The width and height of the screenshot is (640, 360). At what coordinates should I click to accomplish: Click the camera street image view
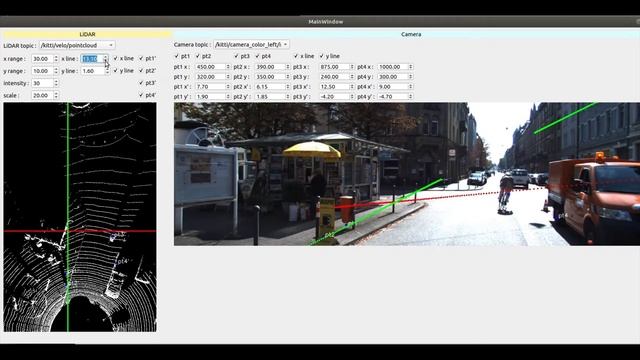tap(407, 174)
